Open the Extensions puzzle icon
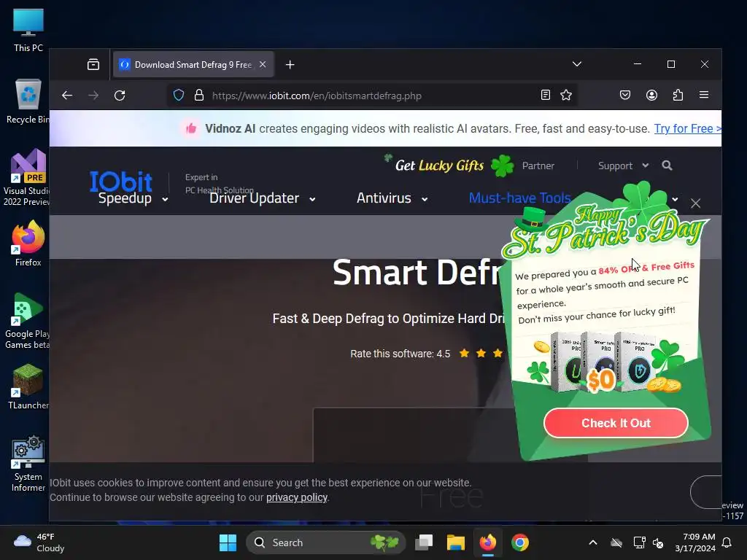The height and width of the screenshot is (560, 747). click(x=678, y=96)
